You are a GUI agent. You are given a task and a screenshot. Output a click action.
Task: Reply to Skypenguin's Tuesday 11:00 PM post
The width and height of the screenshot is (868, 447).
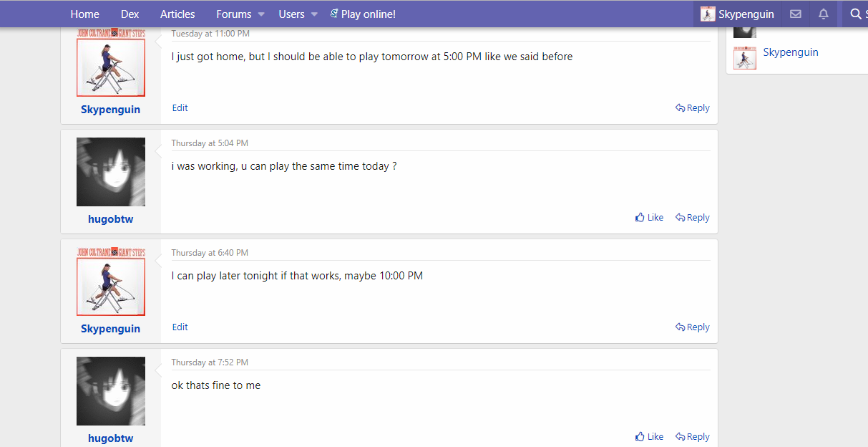pyautogui.click(x=693, y=108)
